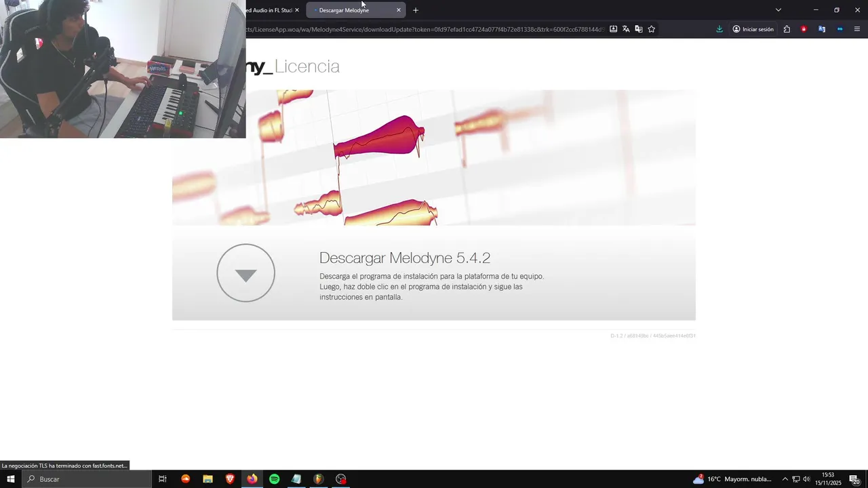Click the installation instructions paragraph text
The image size is (868, 488).
[x=432, y=287]
